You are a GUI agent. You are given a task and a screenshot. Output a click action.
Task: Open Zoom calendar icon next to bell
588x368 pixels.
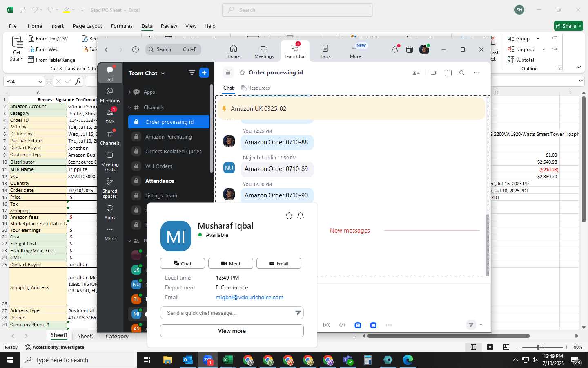pos(410,49)
